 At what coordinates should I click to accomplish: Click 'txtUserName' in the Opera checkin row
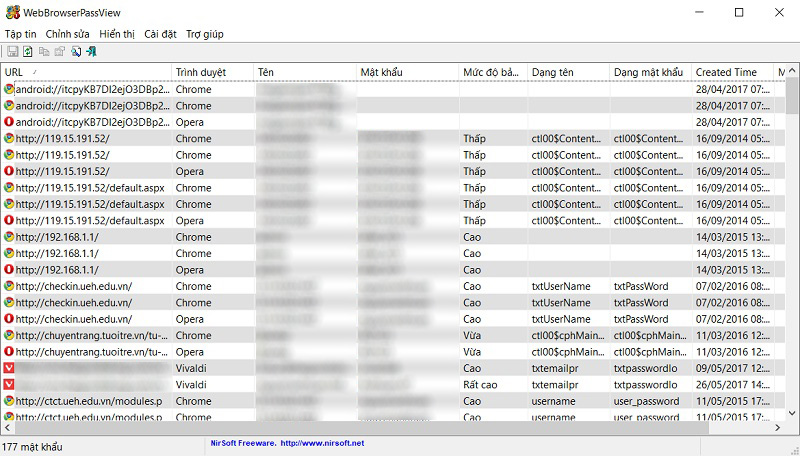pos(561,319)
